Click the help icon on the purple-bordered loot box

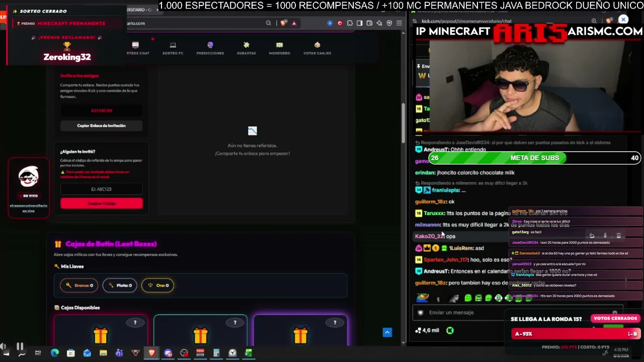click(335, 322)
